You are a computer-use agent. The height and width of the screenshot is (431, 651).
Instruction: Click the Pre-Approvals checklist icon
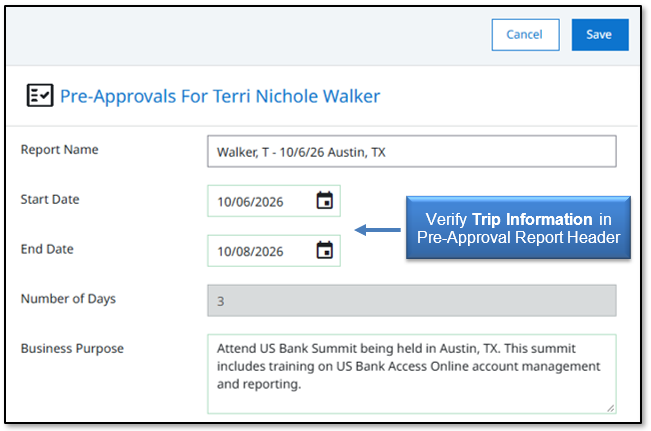point(40,96)
